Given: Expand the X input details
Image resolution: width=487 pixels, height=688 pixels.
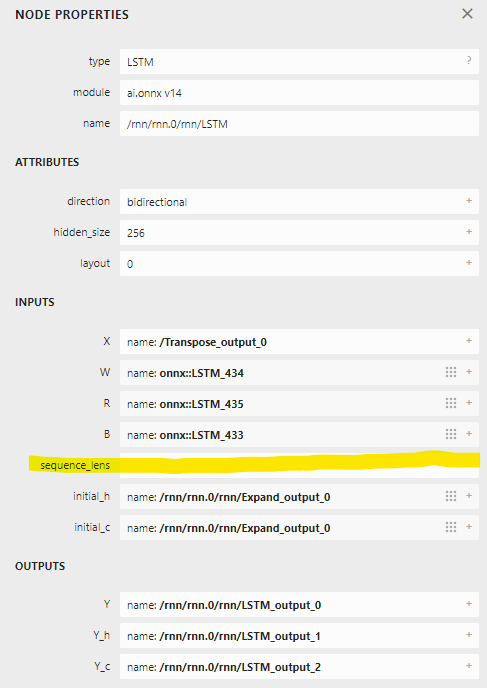Looking at the screenshot, I should (469, 340).
